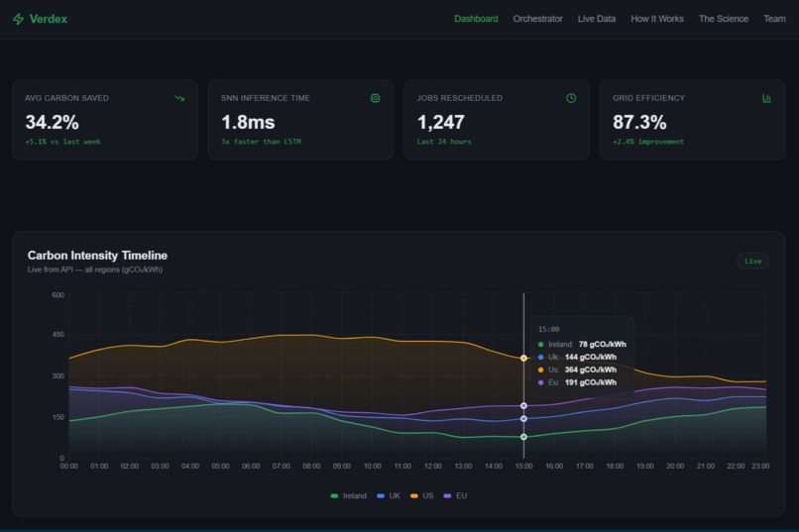Screen dimensions: 799x532
Task: Toggle the US series in chart legend
Action: click(x=422, y=496)
